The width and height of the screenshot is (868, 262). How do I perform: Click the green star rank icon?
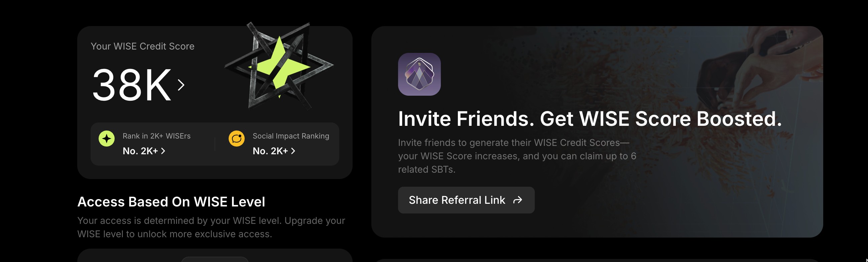tap(107, 139)
